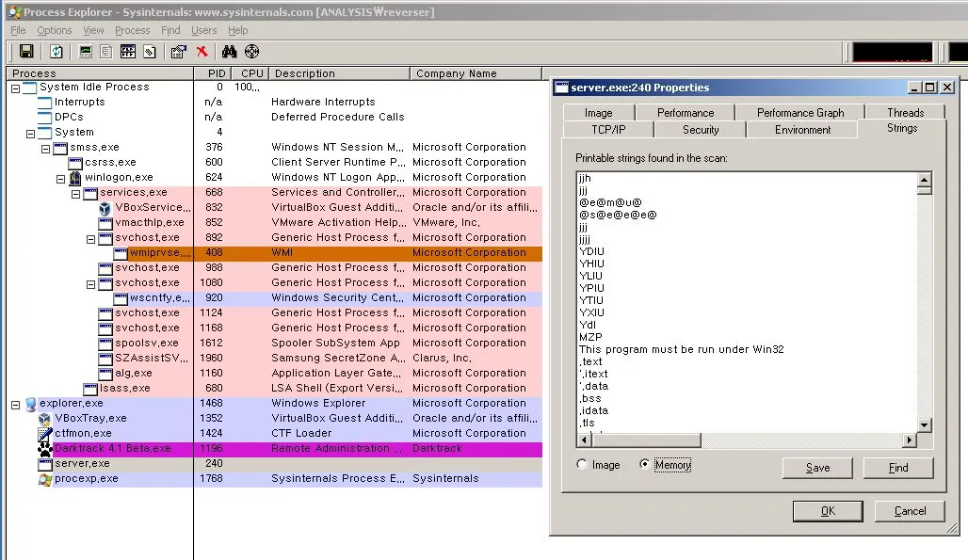Open the View menu
This screenshot has height=560, width=968.
pyautogui.click(x=94, y=30)
